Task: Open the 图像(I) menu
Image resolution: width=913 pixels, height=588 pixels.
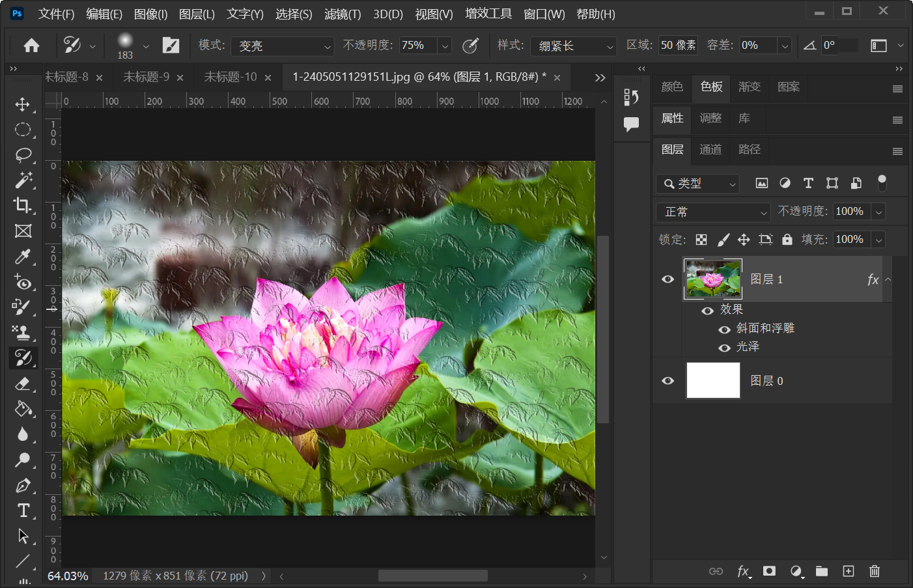Action: pyautogui.click(x=150, y=14)
